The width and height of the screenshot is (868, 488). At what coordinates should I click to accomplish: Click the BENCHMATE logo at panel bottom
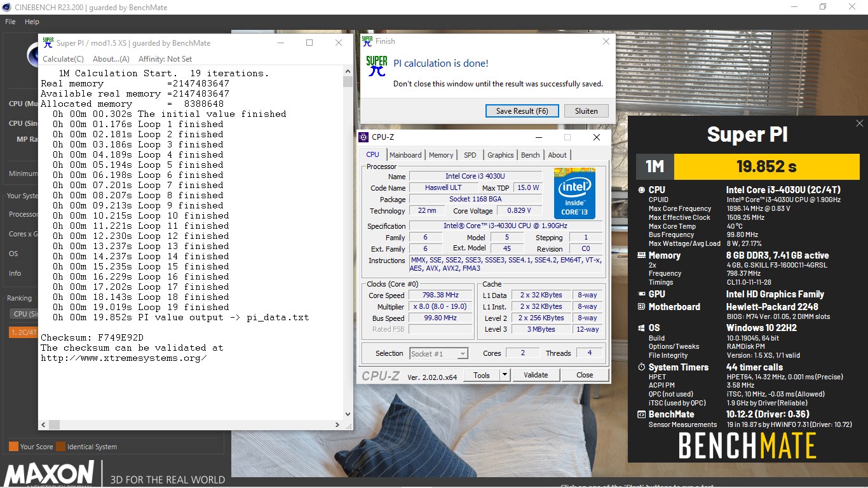[x=747, y=446]
